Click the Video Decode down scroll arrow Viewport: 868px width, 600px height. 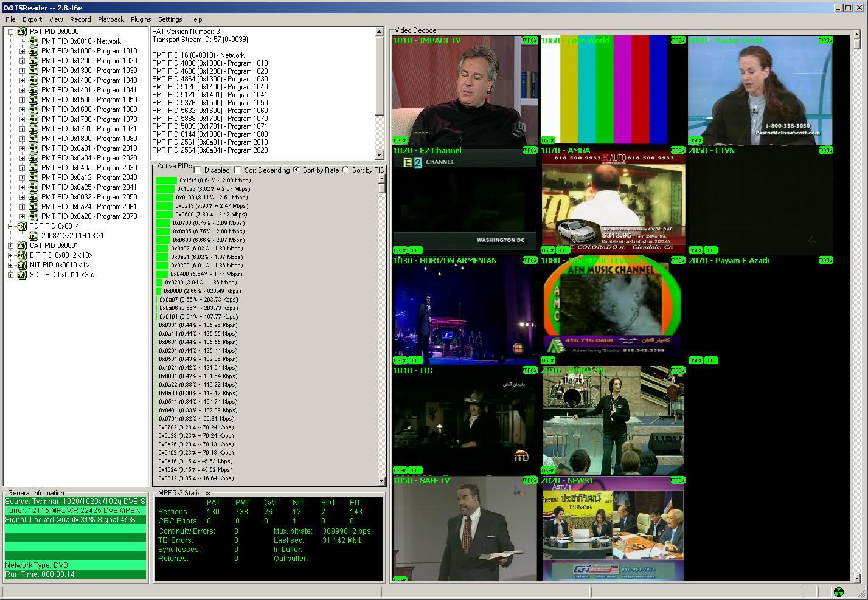(x=857, y=578)
